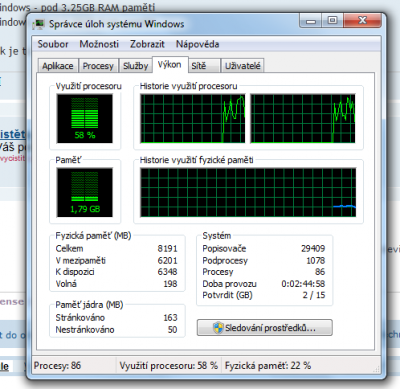Click the Fyzická paměť (MB) group label

[x=93, y=236]
